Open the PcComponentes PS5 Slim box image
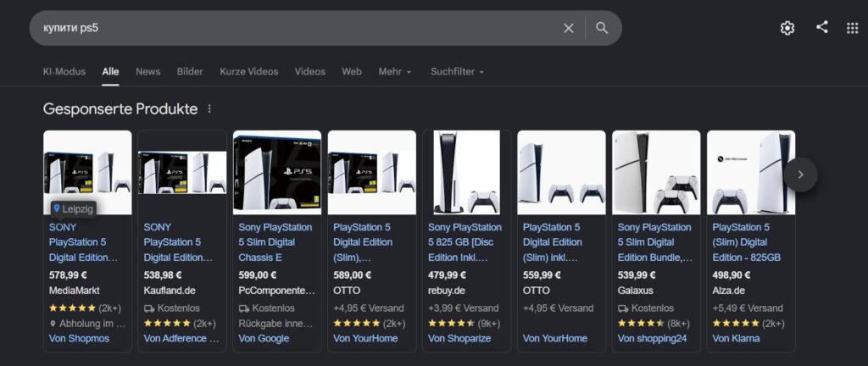The height and width of the screenshot is (366, 868). (x=277, y=172)
